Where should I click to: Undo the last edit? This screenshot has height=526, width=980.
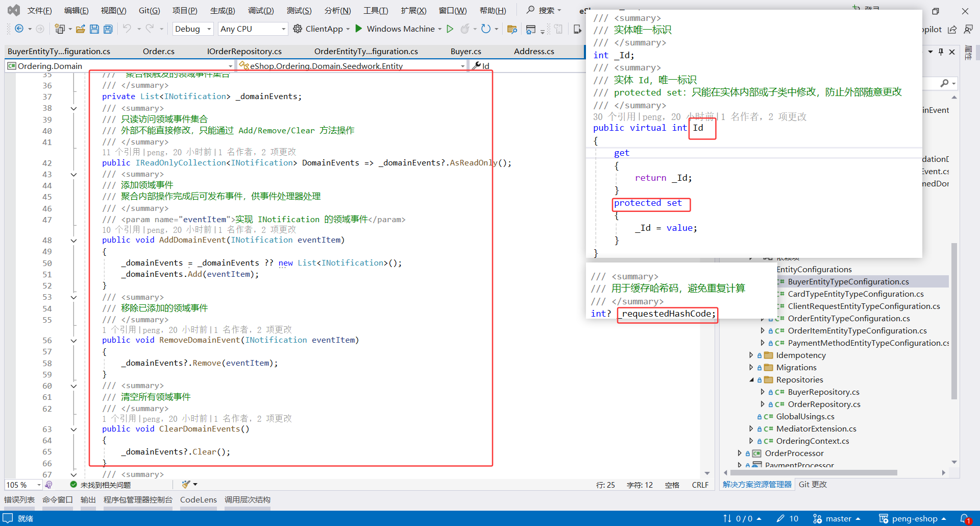coord(127,29)
